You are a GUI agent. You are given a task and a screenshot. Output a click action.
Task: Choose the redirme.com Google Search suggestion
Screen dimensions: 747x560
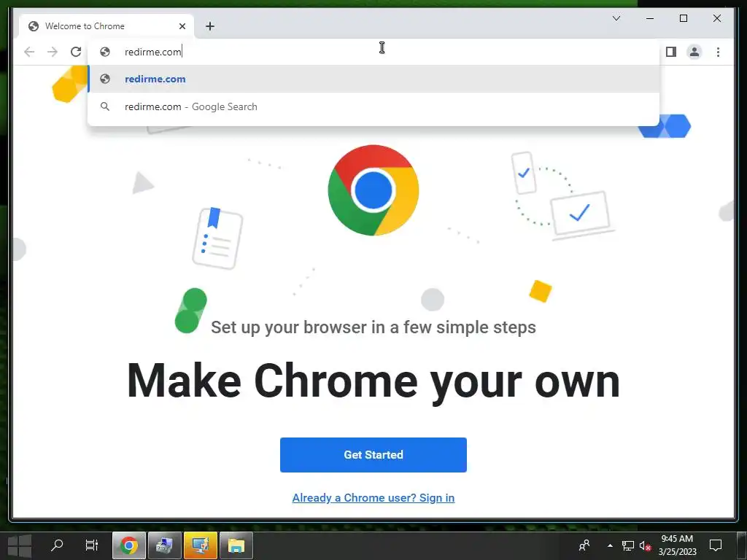[373, 106]
